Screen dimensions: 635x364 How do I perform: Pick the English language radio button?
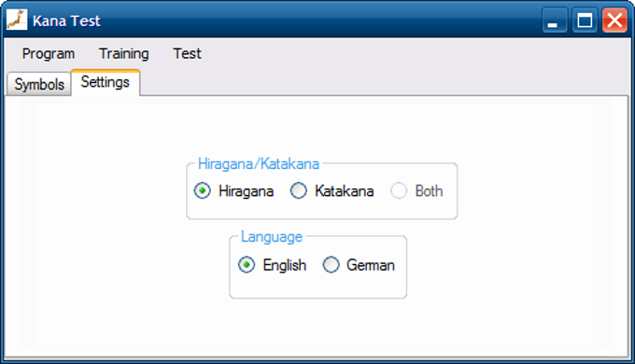[247, 265]
